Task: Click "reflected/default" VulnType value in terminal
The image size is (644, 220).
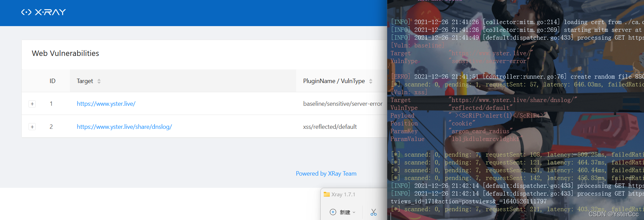Action: (x=481, y=108)
